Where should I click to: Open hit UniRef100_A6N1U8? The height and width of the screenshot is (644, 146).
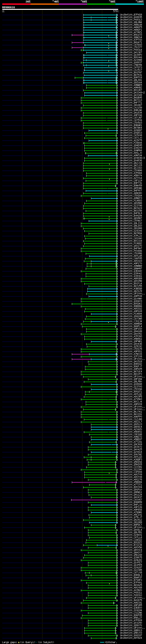point(131,25)
